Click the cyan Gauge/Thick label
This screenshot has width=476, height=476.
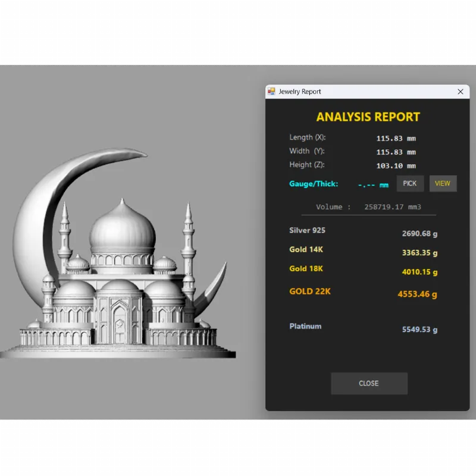[x=314, y=184]
